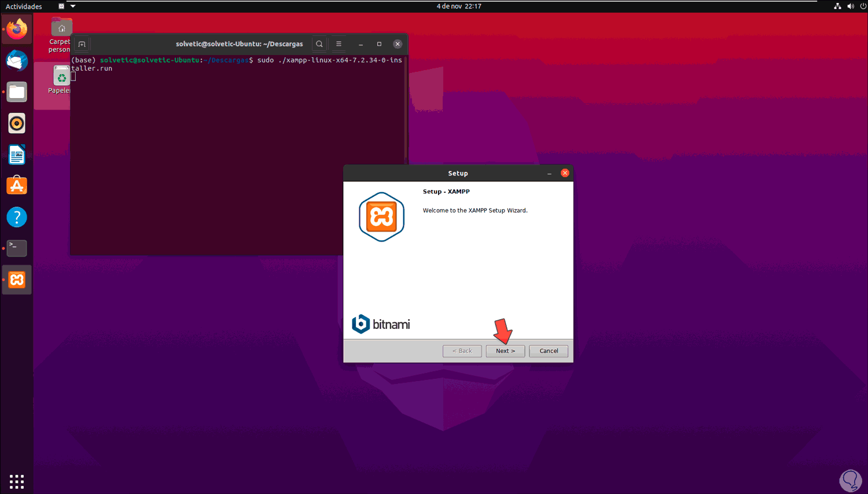This screenshot has width=868, height=494.
Task: Click Next in the XAMPP Setup wizard
Action: (505, 351)
